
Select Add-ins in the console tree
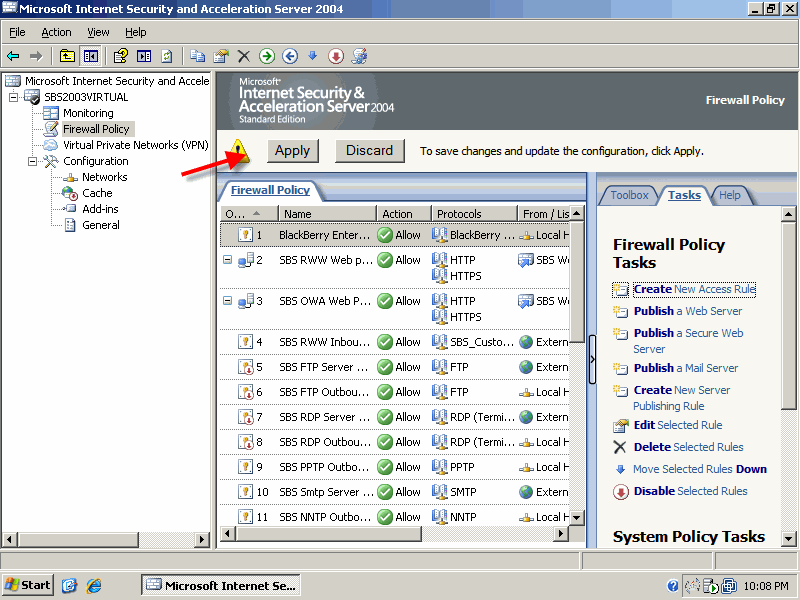pos(100,209)
